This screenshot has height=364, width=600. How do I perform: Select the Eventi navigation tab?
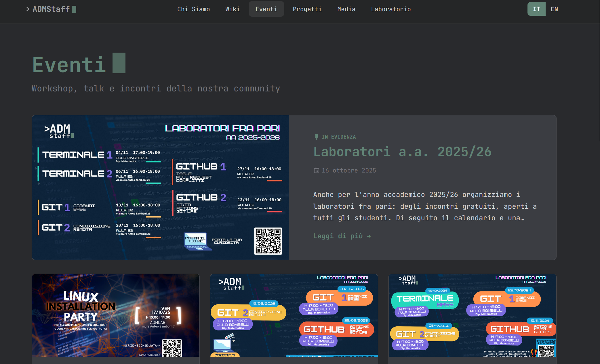(266, 9)
